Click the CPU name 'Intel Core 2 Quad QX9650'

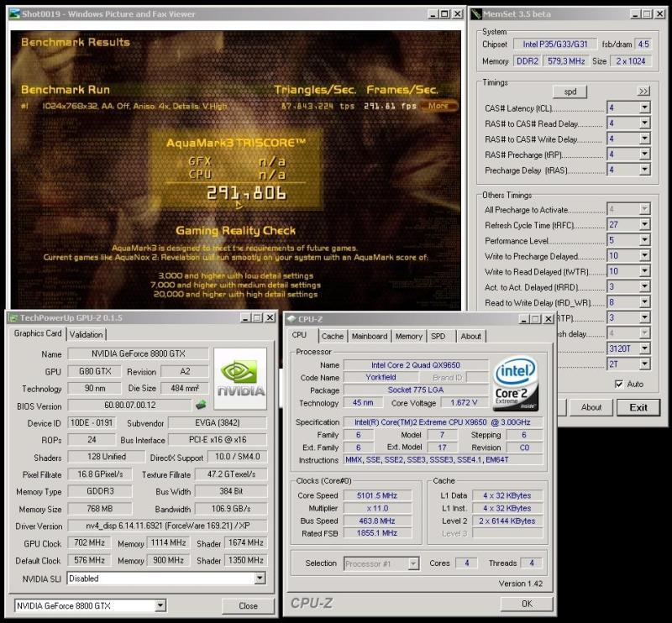(x=416, y=365)
